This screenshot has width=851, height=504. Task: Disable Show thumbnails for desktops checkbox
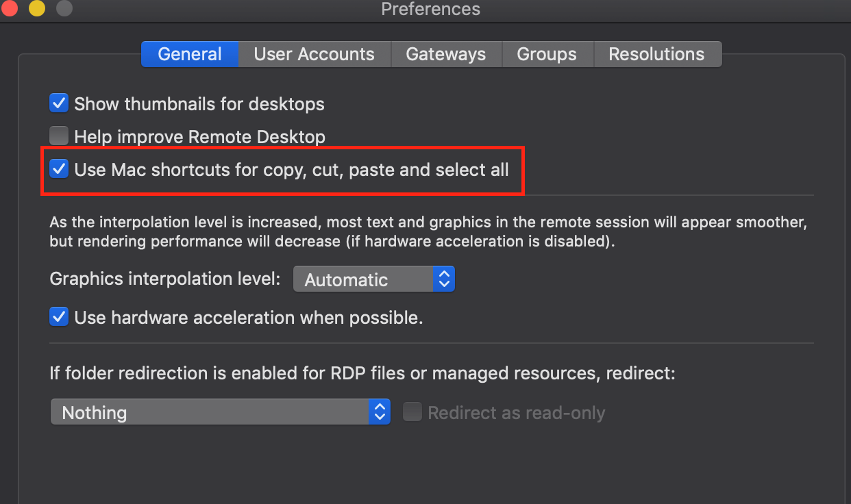tap(59, 103)
